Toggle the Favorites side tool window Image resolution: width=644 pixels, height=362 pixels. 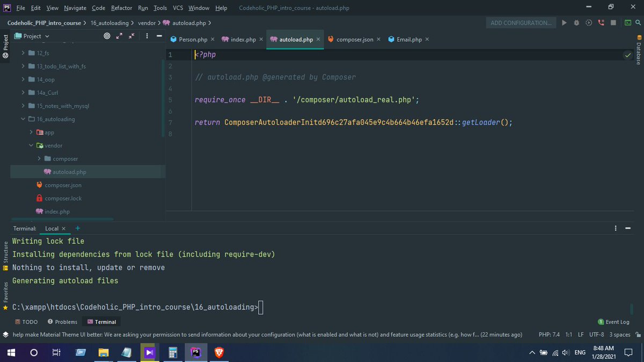click(x=5, y=296)
